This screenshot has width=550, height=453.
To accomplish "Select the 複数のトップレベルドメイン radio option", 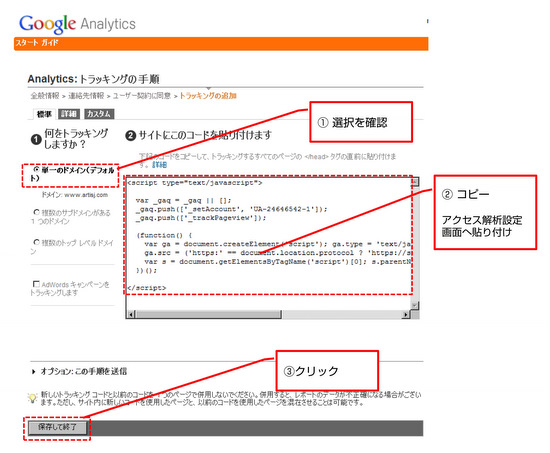I will click(x=36, y=242).
